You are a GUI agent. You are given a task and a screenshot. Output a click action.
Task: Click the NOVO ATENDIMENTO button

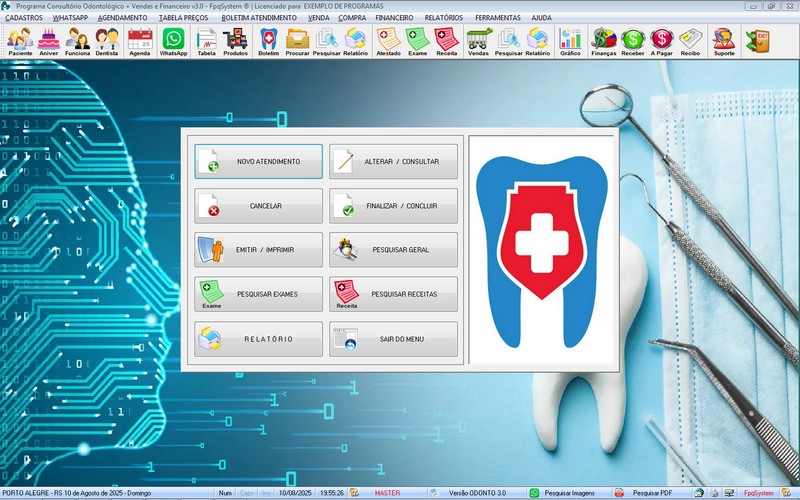(258, 161)
